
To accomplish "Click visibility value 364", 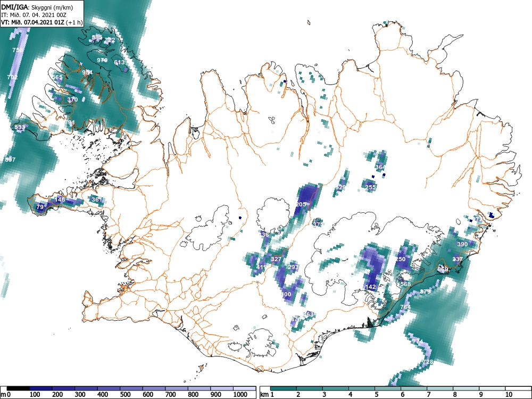I will point(380,167).
